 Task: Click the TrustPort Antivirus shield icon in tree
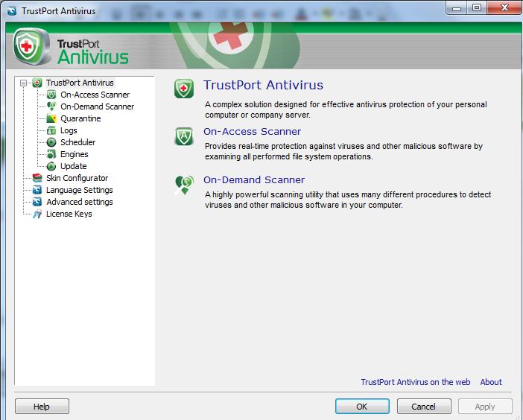[x=37, y=83]
